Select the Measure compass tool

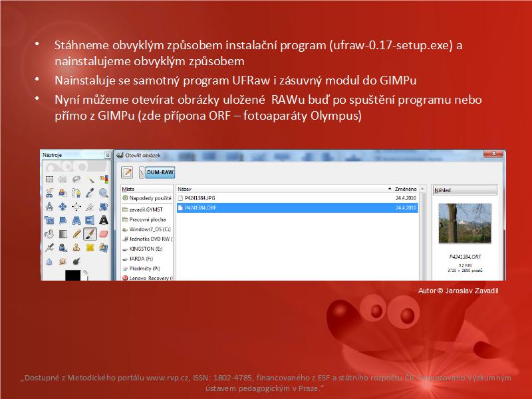49,207
